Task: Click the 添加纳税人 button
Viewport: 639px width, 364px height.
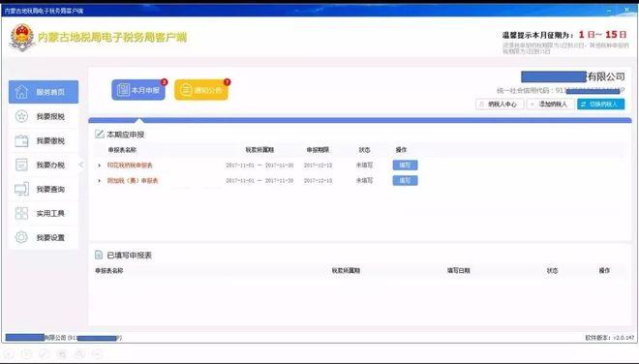Action: [550, 105]
